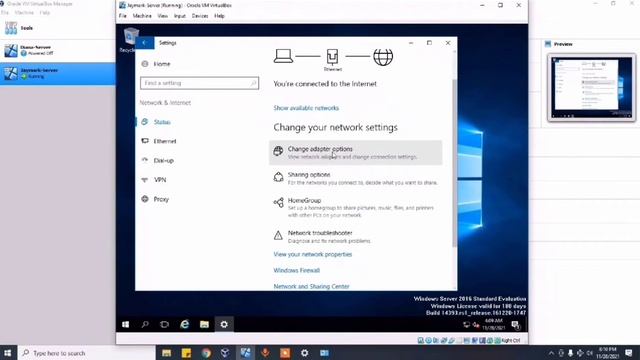The height and width of the screenshot is (360, 640).
Task: Open the Machine menu of the VM window
Action: [142, 16]
